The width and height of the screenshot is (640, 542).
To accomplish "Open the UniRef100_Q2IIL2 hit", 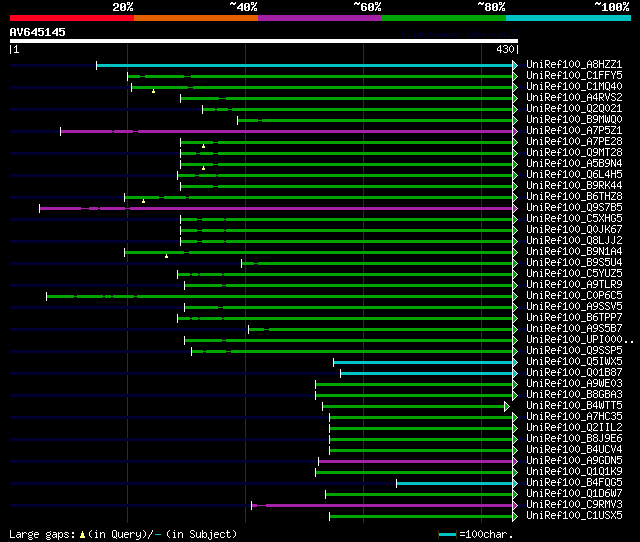I will 574,428.
